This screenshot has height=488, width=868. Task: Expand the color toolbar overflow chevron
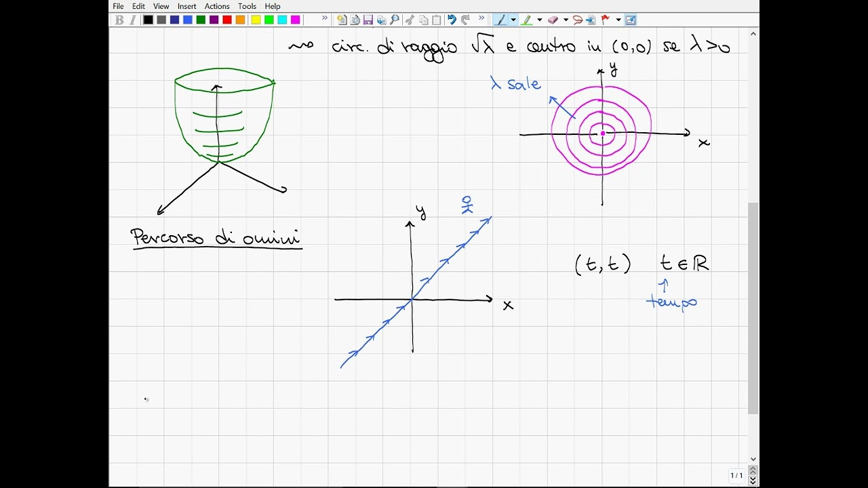click(x=324, y=19)
